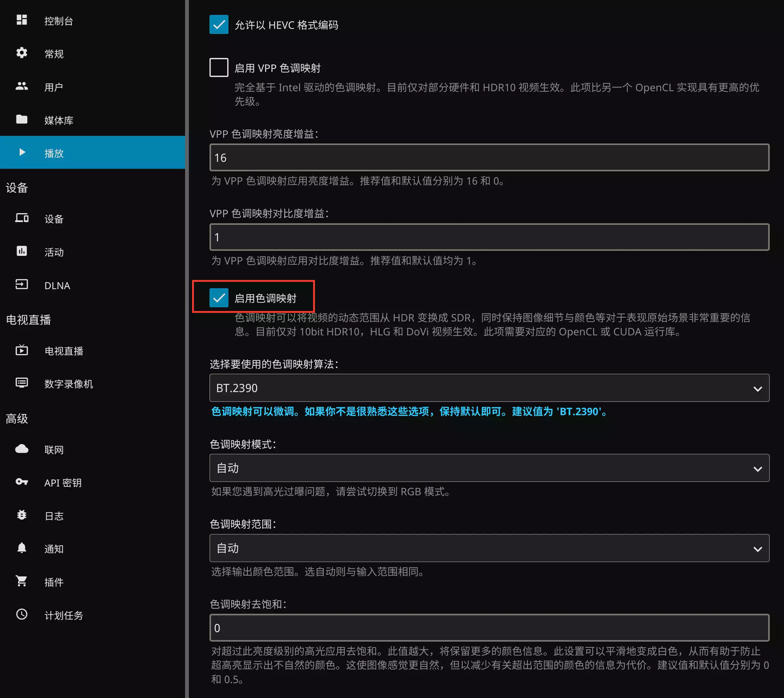Open the 通知 sidebar link

pos(54,549)
